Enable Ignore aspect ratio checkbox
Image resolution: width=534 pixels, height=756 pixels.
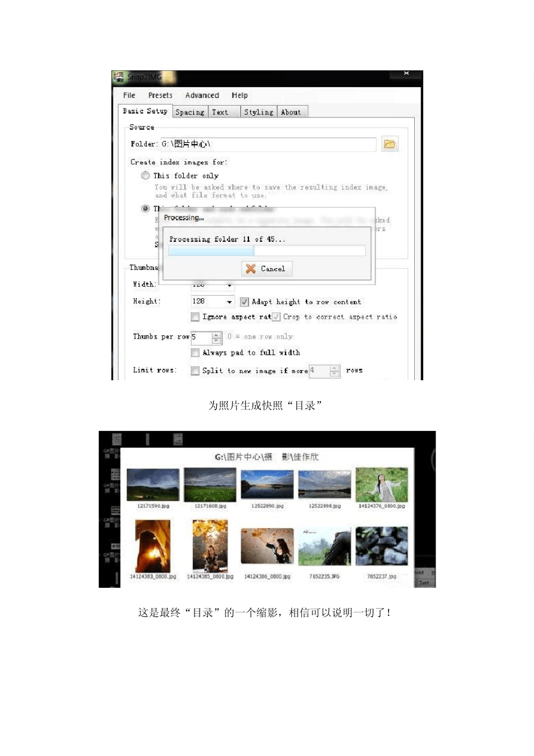(195, 317)
